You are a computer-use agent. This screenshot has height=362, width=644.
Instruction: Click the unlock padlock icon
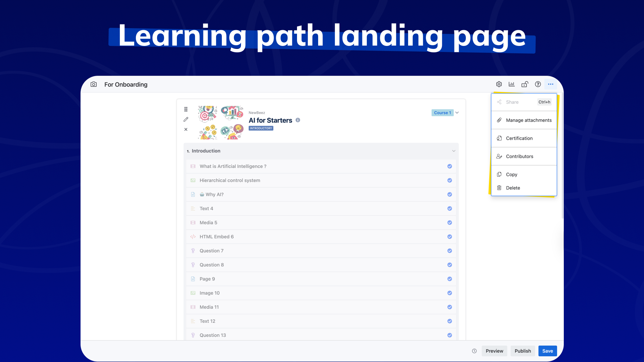pos(525,84)
